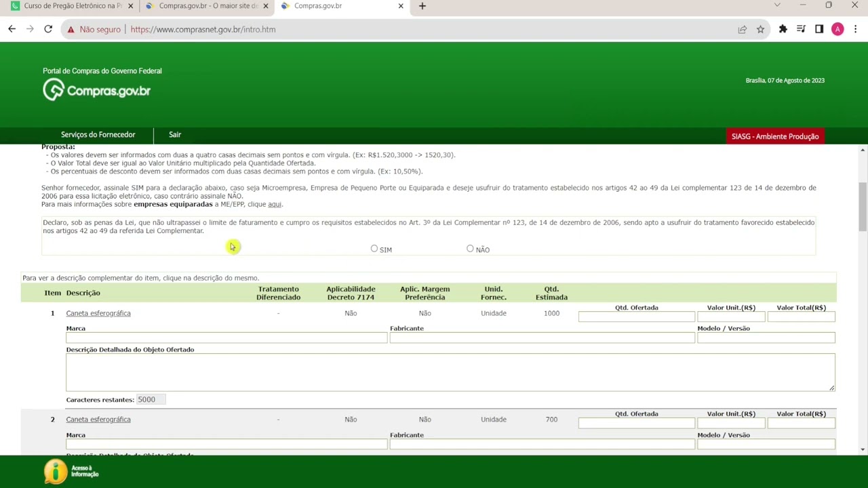Click the Qtd. Estimada value 700
Image resolution: width=868 pixels, height=488 pixels.
pyautogui.click(x=551, y=420)
